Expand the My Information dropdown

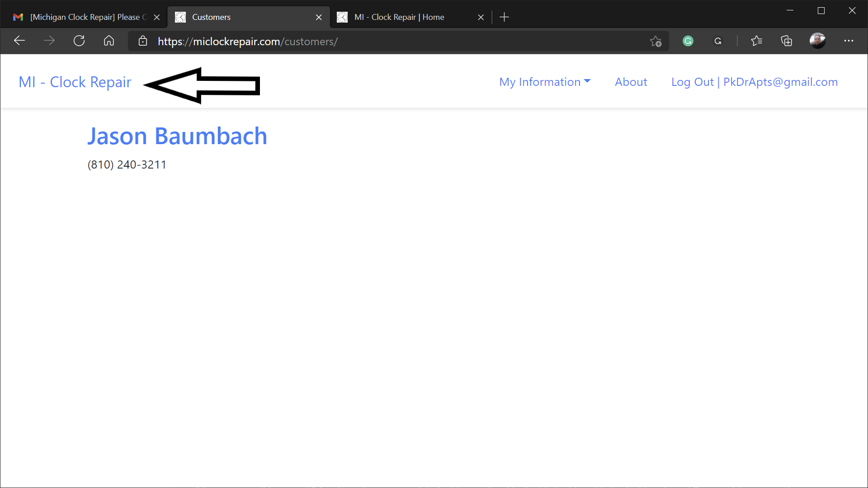pos(545,82)
